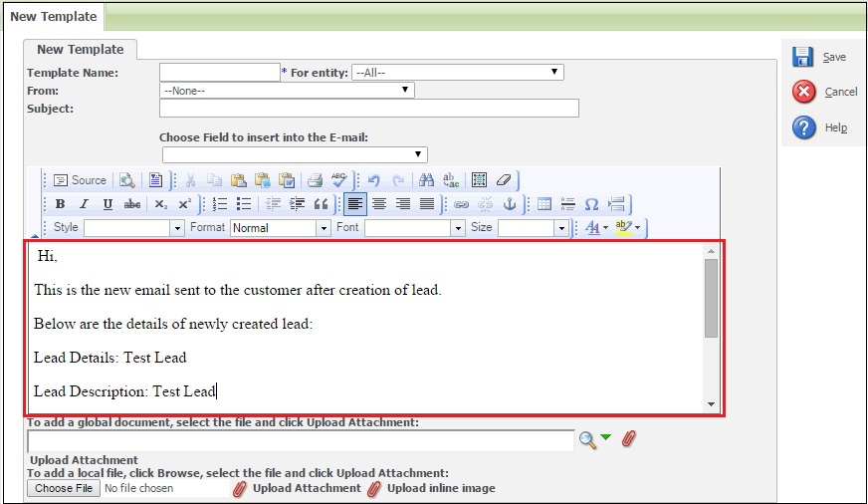Image resolution: width=868 pixels, height=504 pixels.
Task: Select center text alignment
Action: (379, 204)
